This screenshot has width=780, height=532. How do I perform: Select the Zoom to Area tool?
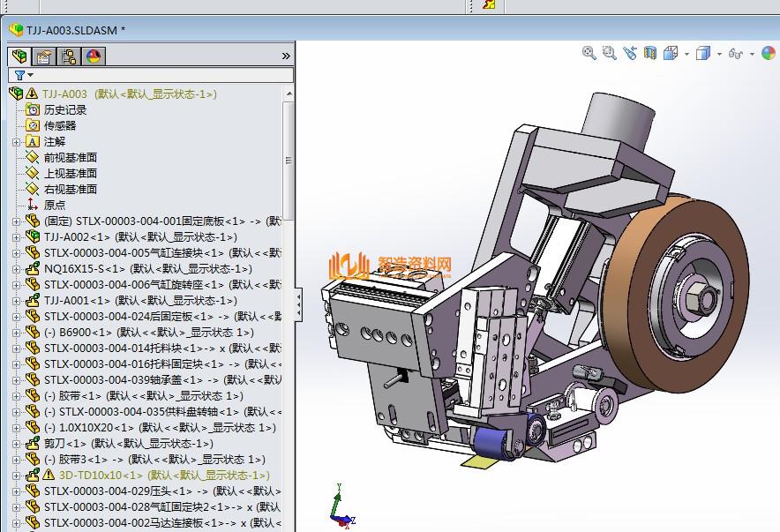[609, 53]
